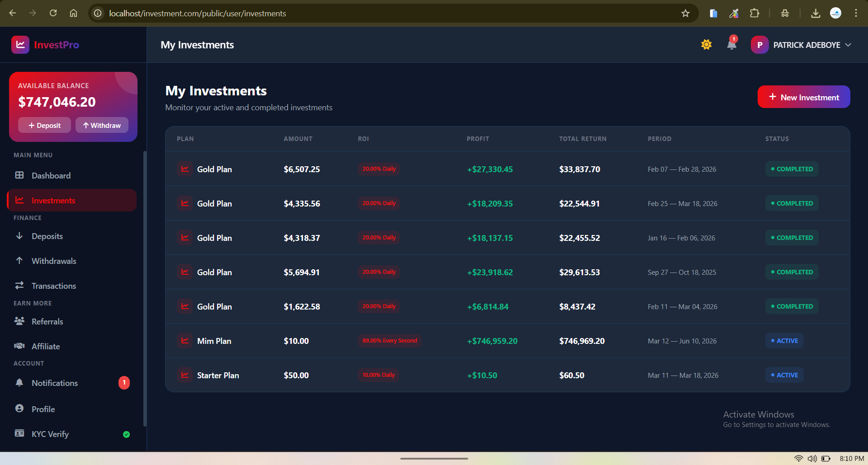Image resolution: width=868 pixels, height=465 pixels.
Task: Open the browser three-dot menu
Action: [856, 13]
